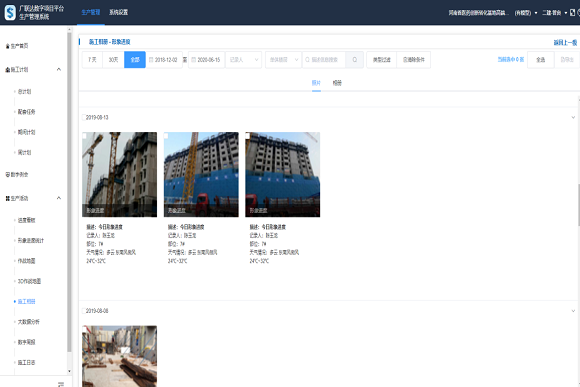Open third blue-scaffold building photo thumbnail

coord(283,174)
